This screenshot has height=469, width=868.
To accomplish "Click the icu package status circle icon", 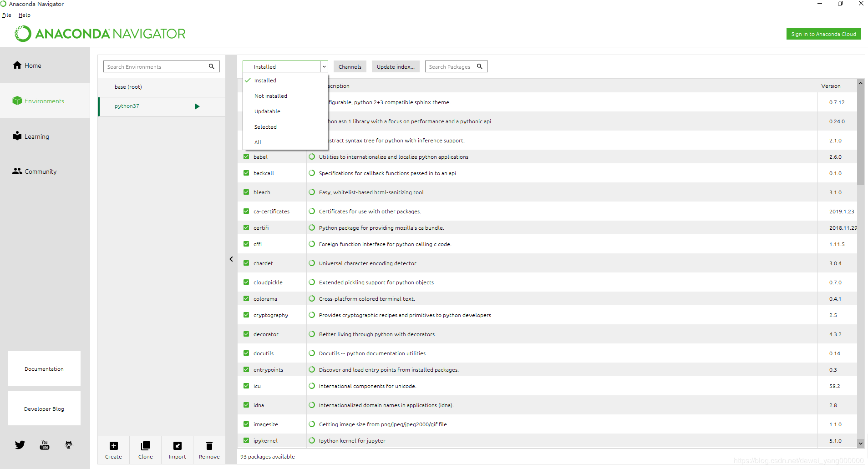I will click(312, 386).
